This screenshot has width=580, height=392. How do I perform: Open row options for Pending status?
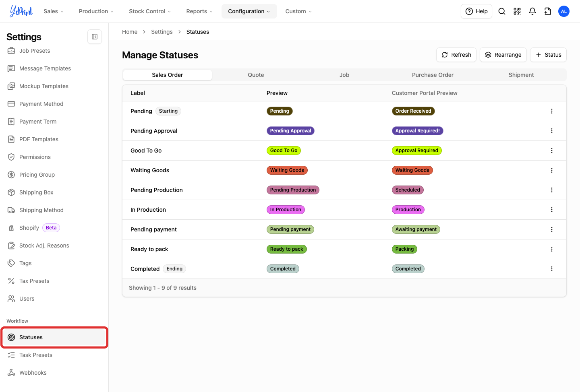[552, 111]
